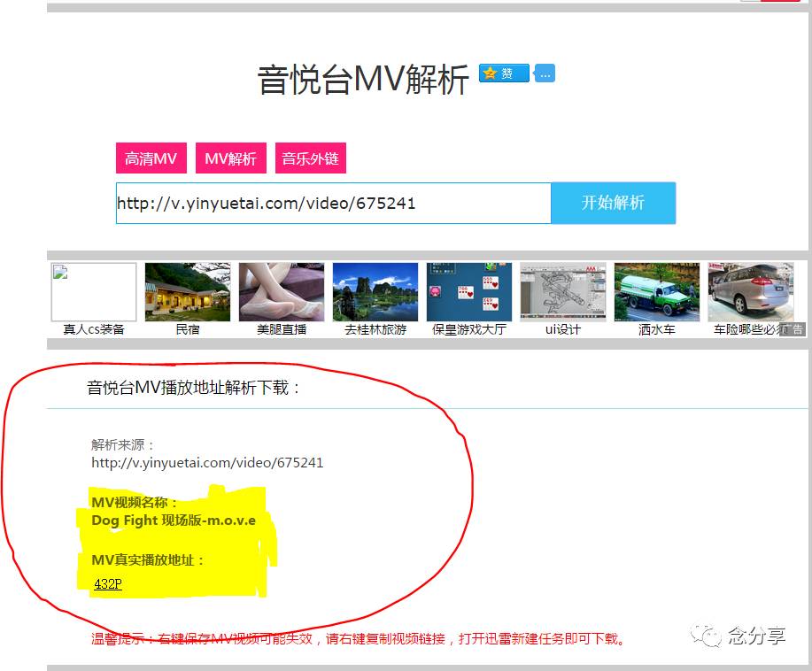This screenshot has width=812, height=671.
Task: Select the 解析来源 label
Action: [x=122, y=444]
